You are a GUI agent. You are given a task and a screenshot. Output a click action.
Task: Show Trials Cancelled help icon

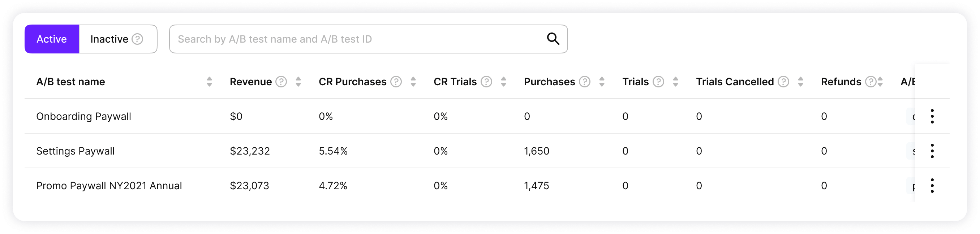[783, 82]
